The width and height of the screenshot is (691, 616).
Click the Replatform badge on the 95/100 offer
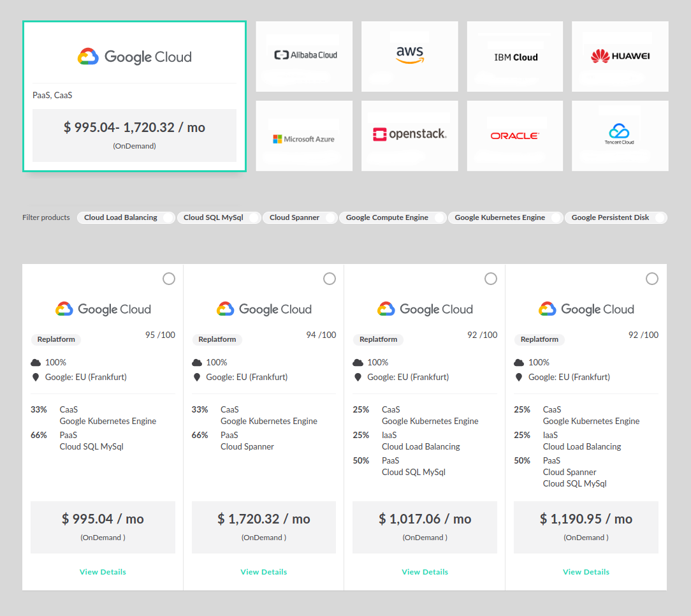click(x=56, y=339)
